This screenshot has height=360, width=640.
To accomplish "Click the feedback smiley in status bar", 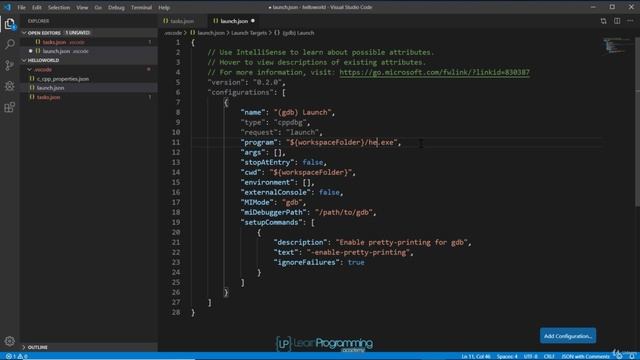I will (620, 356).
